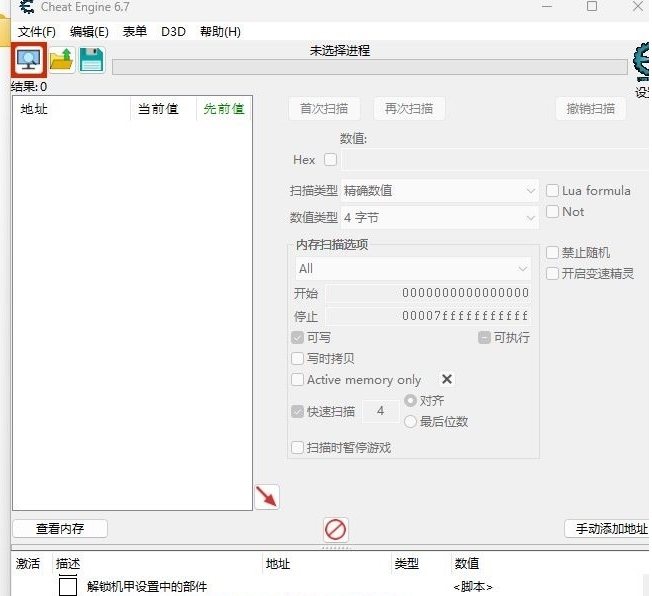
Task: Click the 先前值 column header
Action: [x=224, y=109]
